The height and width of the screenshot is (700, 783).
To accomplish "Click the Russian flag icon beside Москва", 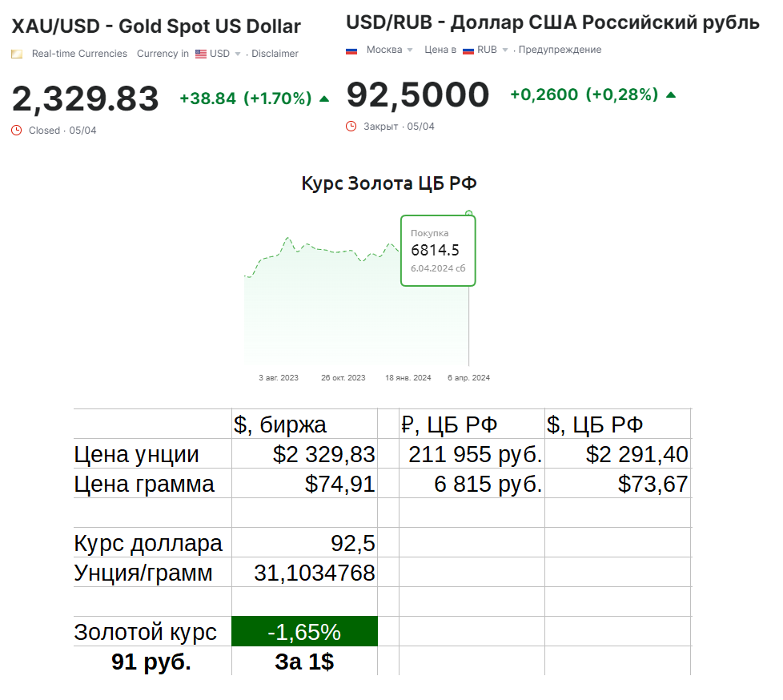I will (351, 50).
